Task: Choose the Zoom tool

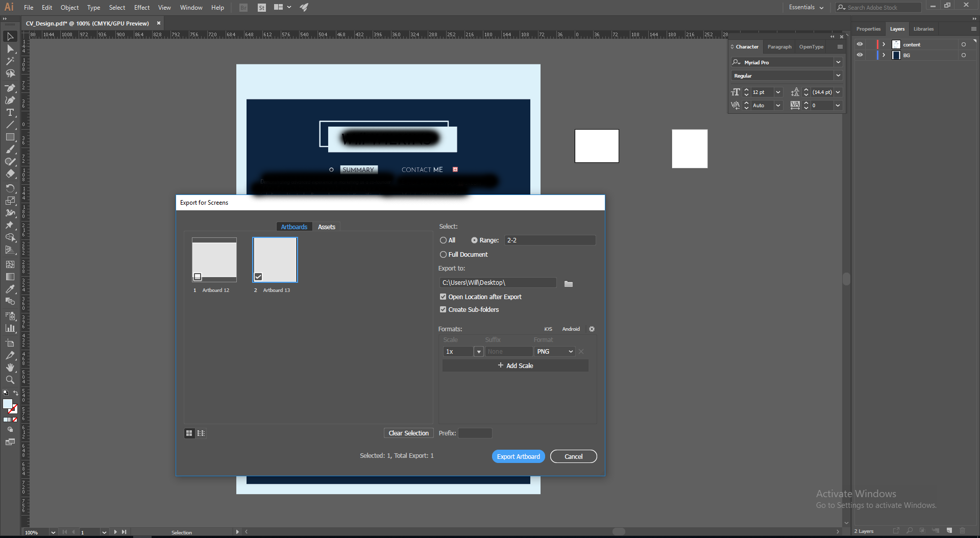Action: click(x=10, y=380)
